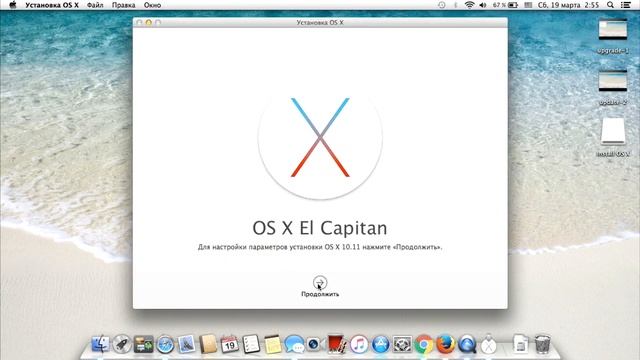Launch iTunes music note icon

point(359,344)
